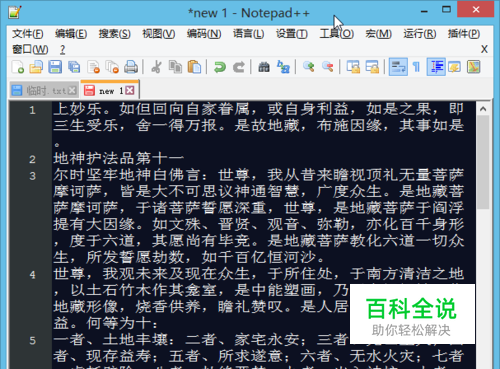The height and width of the screenshot is (369, 500).
Task: Open the 编码(N) menu
Action: (204, 34)
